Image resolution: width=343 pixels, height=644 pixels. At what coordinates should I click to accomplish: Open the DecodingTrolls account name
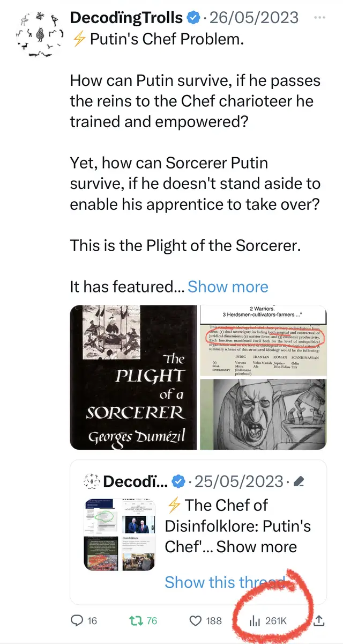click(126, 17)
